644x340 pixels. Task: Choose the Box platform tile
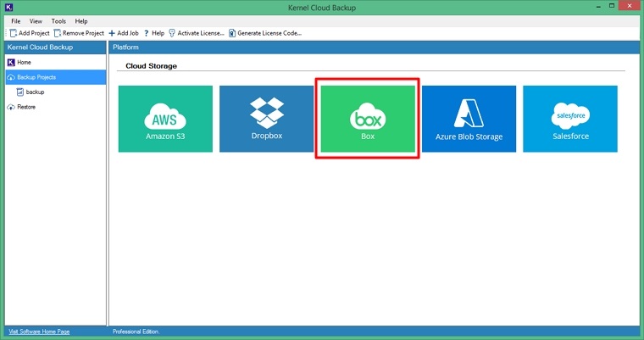368,119
